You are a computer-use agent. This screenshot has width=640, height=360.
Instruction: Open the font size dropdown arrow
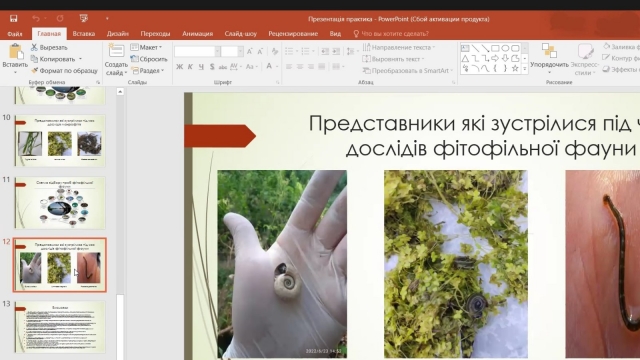coord(240,51)
